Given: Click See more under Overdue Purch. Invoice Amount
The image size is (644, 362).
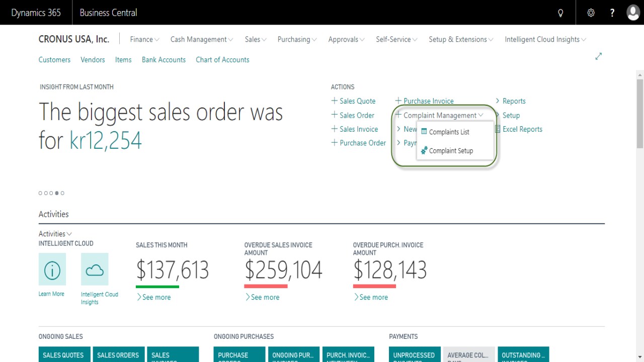Looking at the screenshot, I should 374,297.
